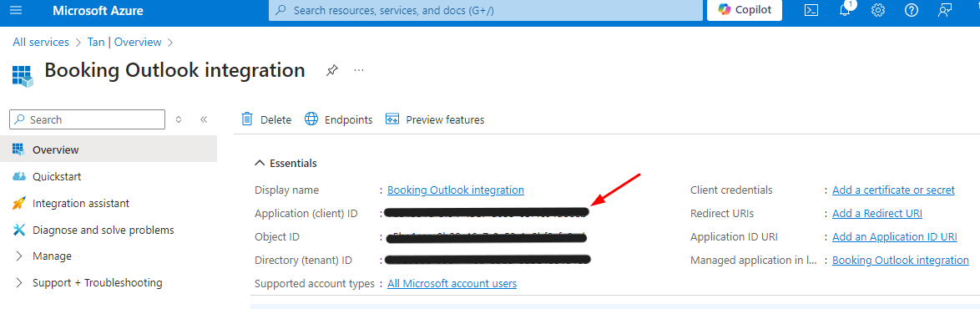Click Add a certificate or secret
Viewport: 980px width, 309px height.
[x=893, y=190]
